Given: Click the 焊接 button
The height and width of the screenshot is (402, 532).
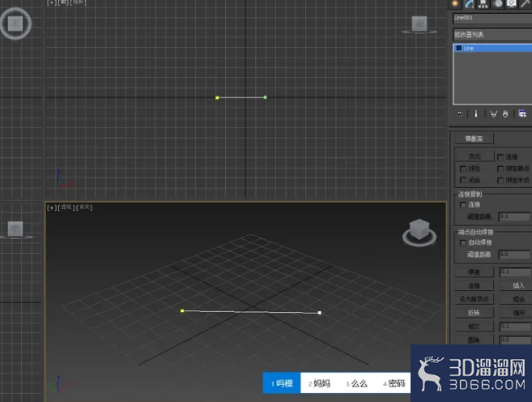Looking at the screenshot, I should point(474,272).
